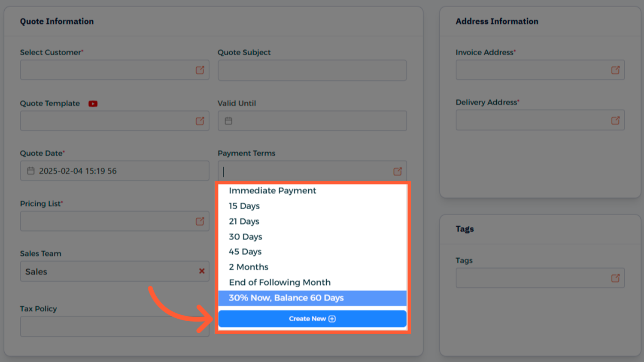This screenshot has width=644, height=362.
Task: Open external link icon in Pricing List field
Action: pos(200,221)
